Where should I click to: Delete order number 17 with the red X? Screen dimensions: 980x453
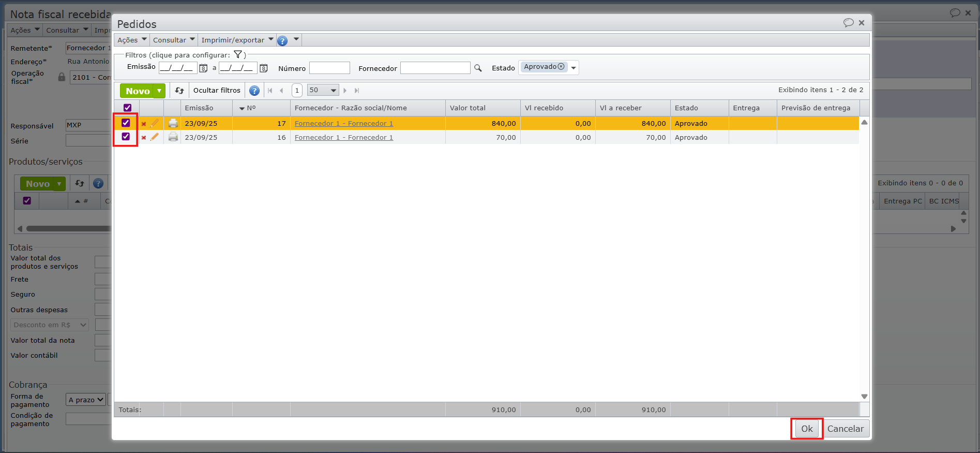pos(144,124)
